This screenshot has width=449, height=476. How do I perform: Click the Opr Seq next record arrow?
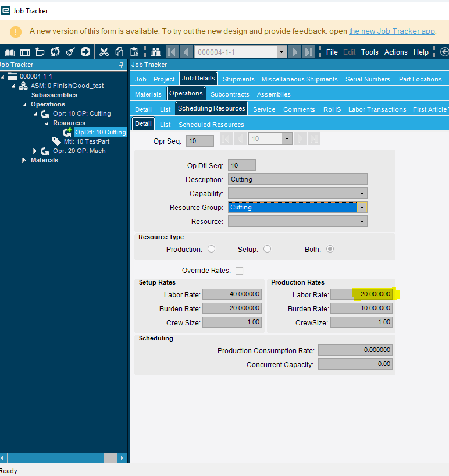pos(300,139)
